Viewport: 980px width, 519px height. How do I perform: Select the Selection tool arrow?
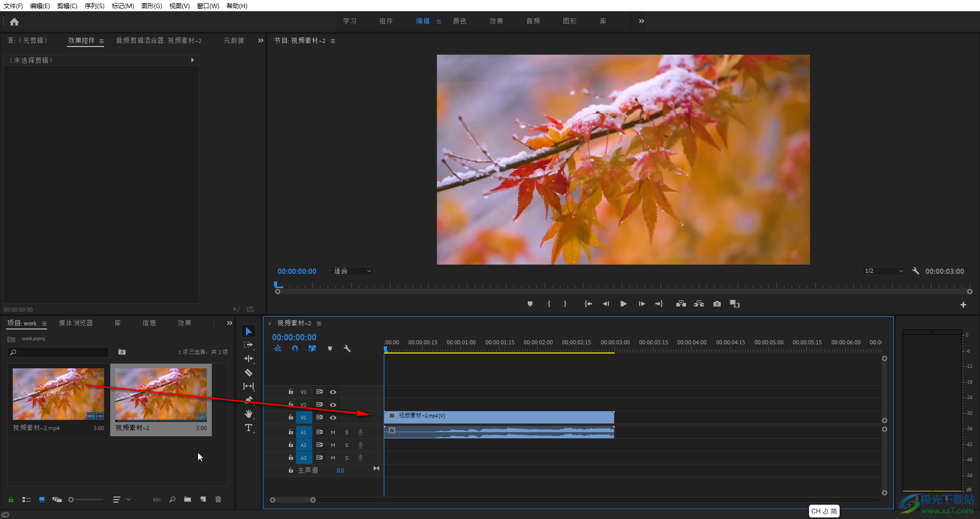point(249,332)
